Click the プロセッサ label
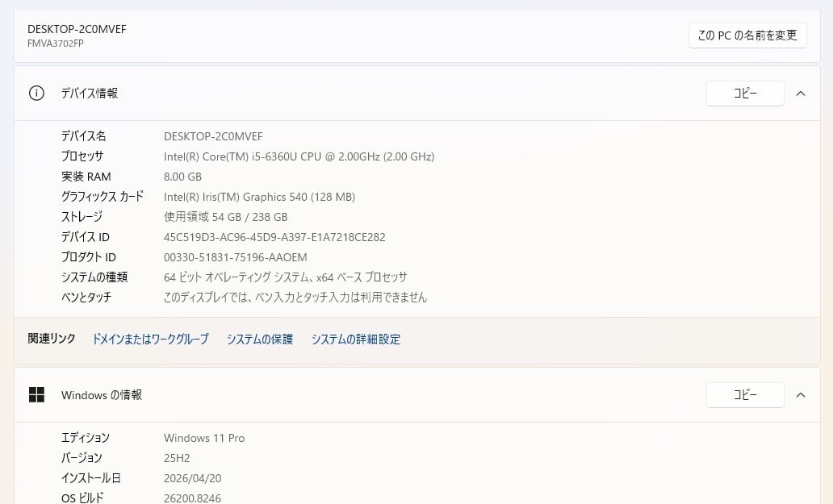This screenshot has width=833, height=504. pyautogui.click(x=82, y=156)
